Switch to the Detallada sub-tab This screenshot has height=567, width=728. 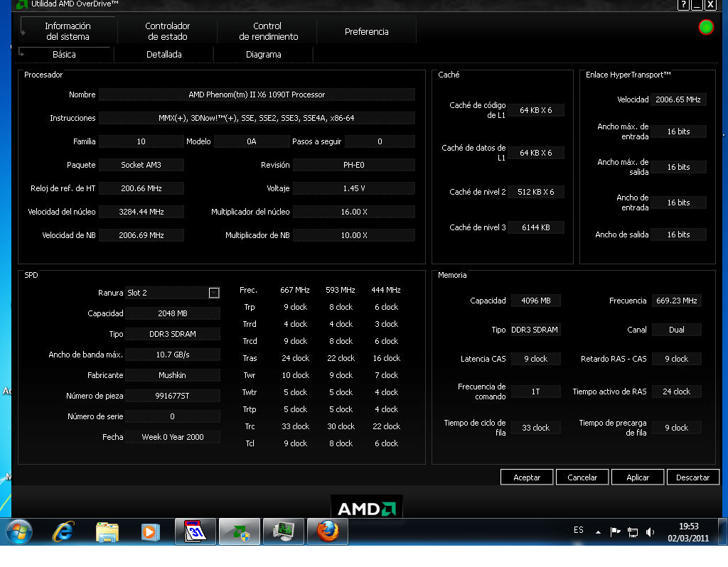click(x=164, y=54)
